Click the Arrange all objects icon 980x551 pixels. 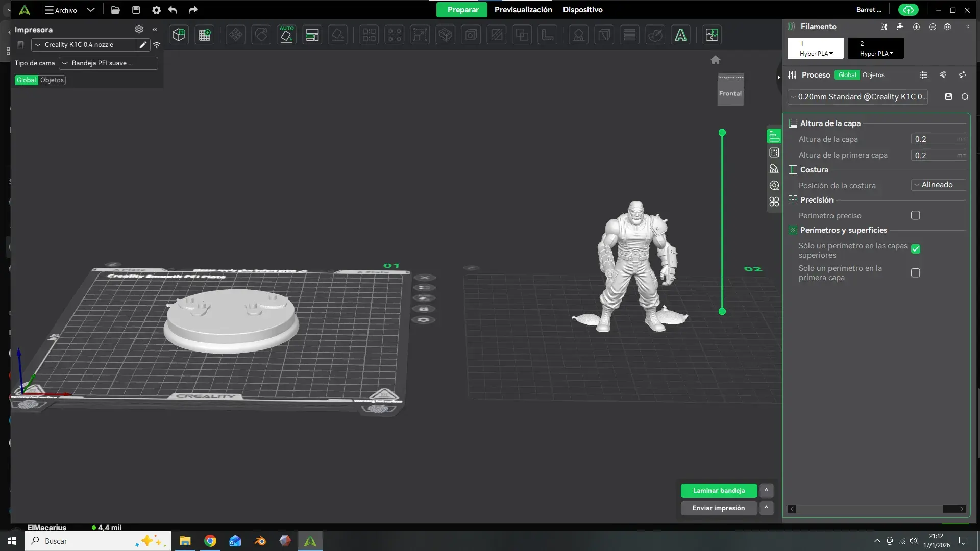point(312,35)
